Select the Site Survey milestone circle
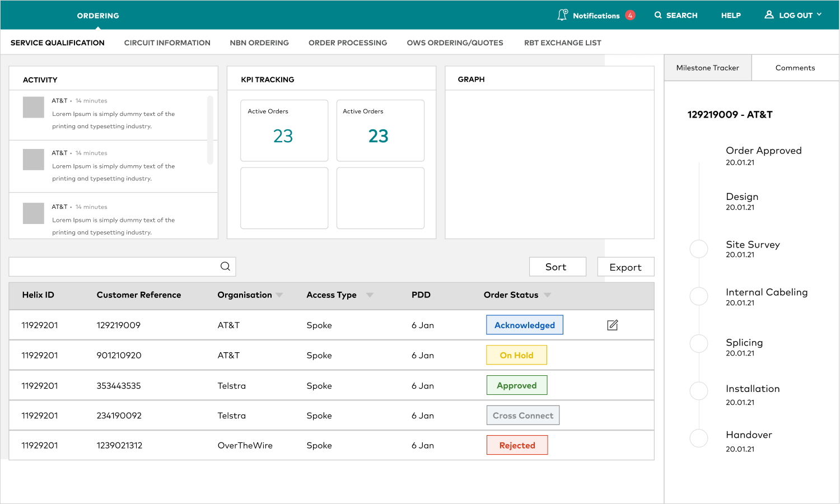 pos(699,249)
